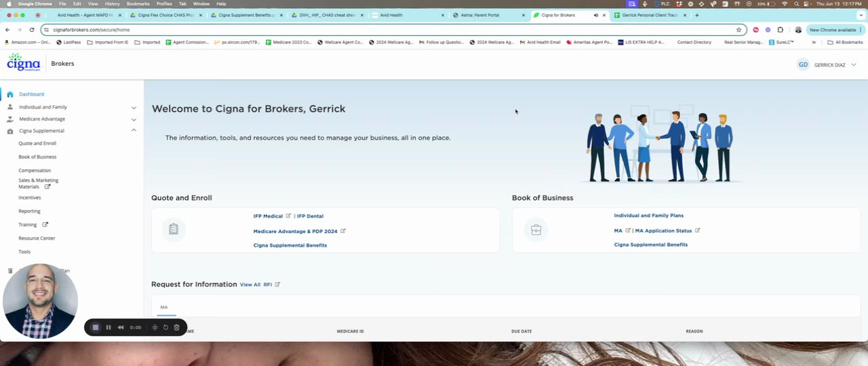
Task: Open the Profiles menu
Action: click(x=164, y=4)
